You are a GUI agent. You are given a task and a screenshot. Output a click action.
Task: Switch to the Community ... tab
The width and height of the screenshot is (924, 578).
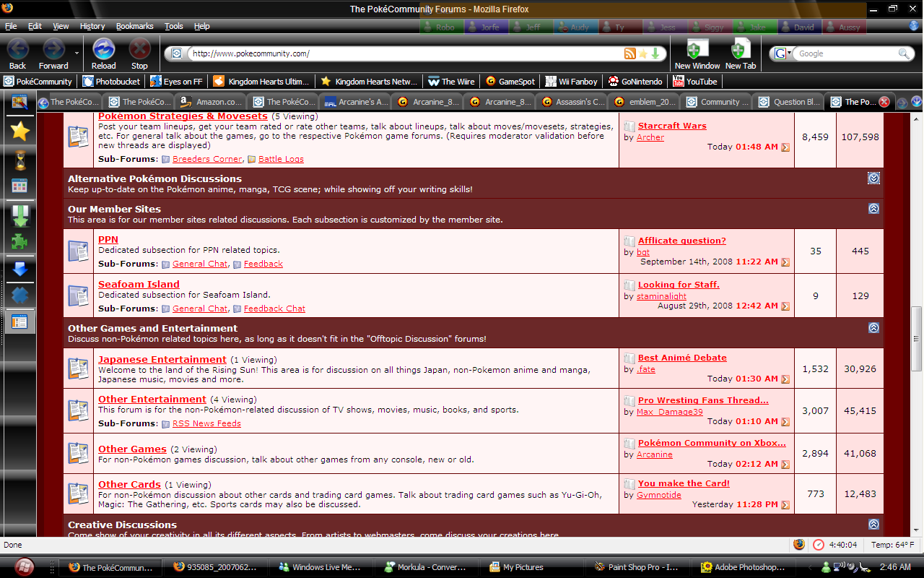(717, 102)
